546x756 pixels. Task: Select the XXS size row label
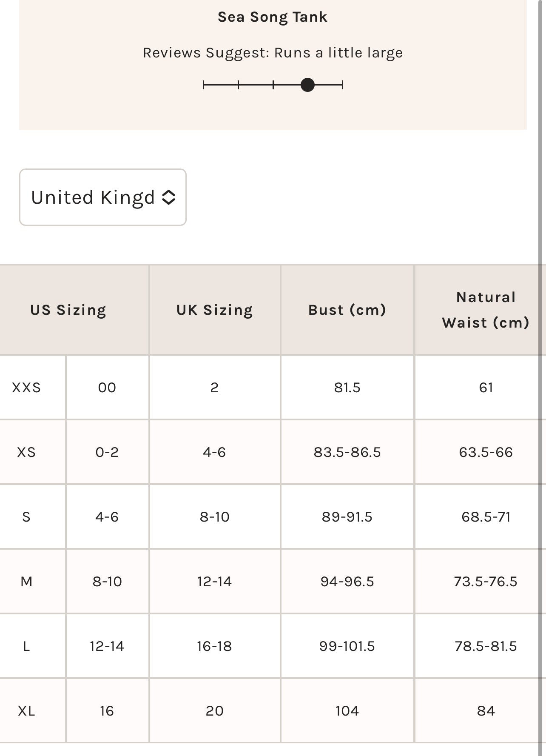26,388
